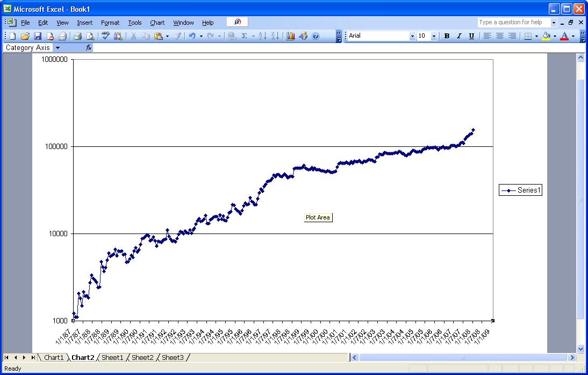Toggle italic formatting

click(459, 36)
